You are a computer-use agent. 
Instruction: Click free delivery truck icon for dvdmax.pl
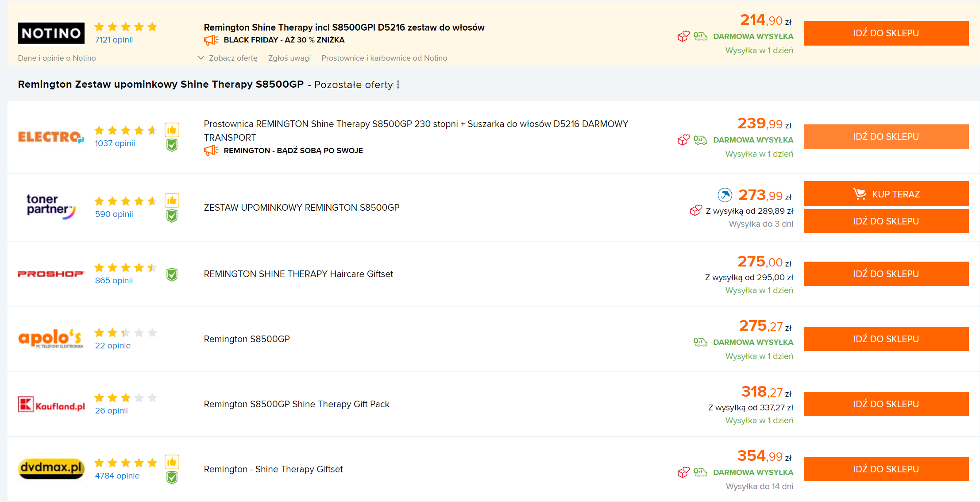point(700,472)
